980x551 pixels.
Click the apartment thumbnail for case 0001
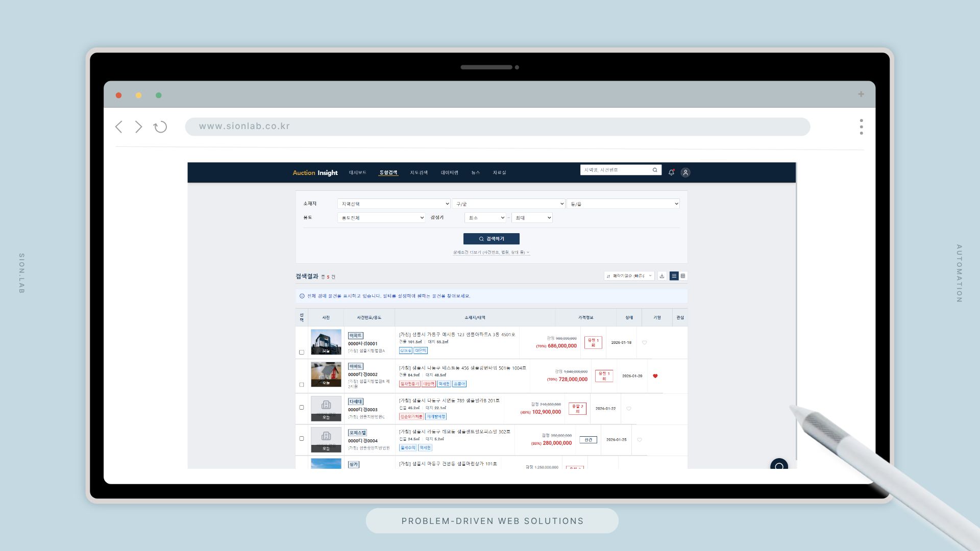326,342
